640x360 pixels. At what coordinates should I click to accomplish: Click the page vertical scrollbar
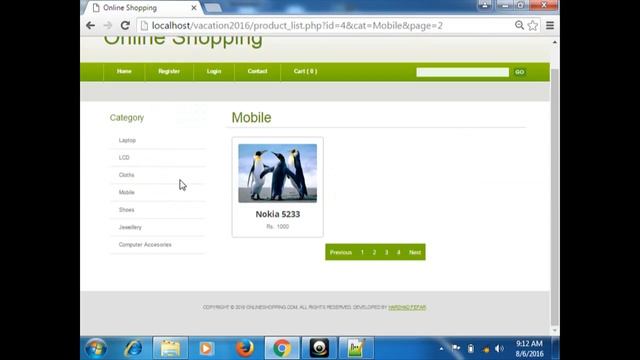555,196
